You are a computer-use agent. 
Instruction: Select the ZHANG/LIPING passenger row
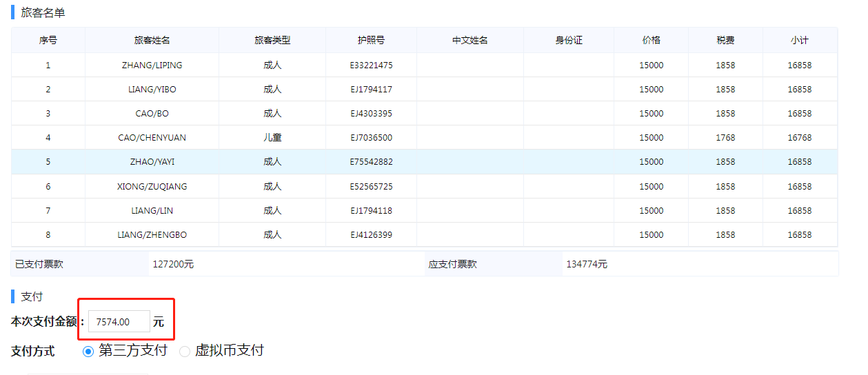(152, 65)
